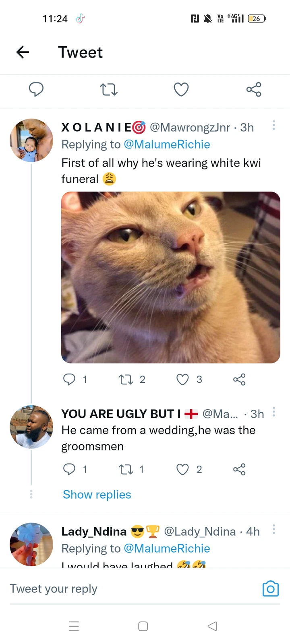Retweet XOLANIE's cat picture tweet
The image size is (290, 644).
[x=126, y=379]
